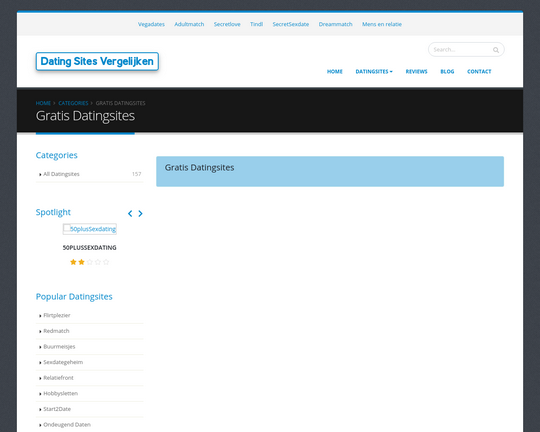
Task: Open the 50plusSexdating spotlight image
Action: [x=90, y=229]
